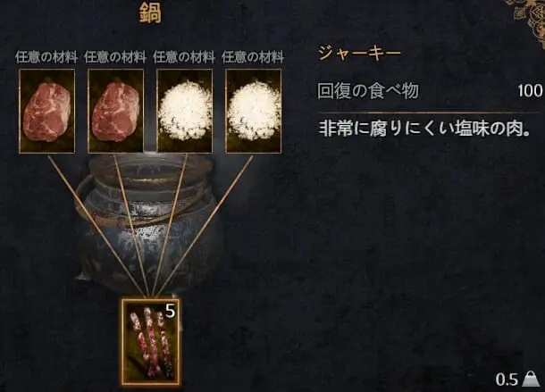This screenshot has height=392, width=545.
Task: Click the 任意の材料 label above second salt
Action: click(253, 57)
